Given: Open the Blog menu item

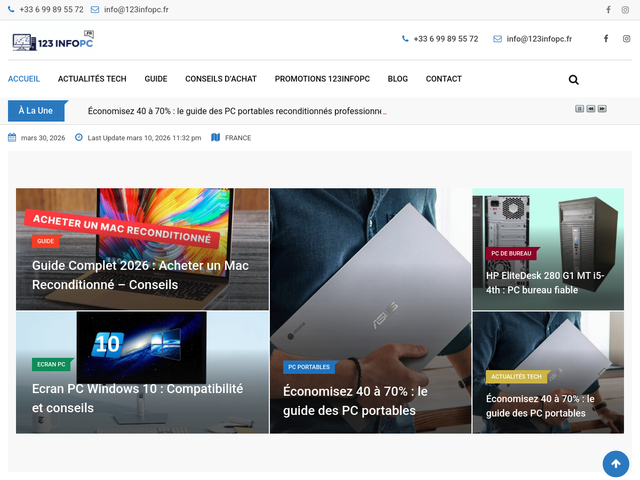Looking at the screenshot, I should point(398,79).
